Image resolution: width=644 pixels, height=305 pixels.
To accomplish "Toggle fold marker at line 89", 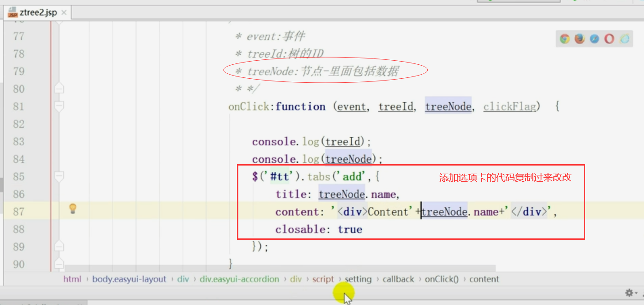I will [59, 247].
